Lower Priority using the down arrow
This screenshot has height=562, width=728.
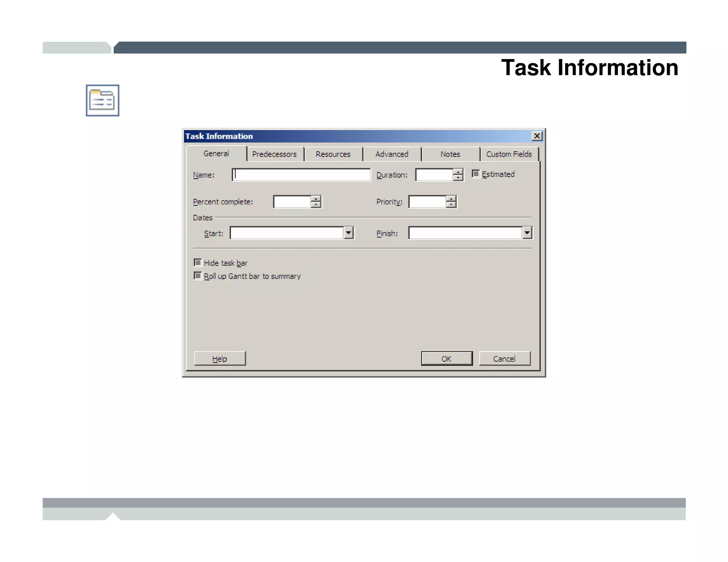click(451, 205)
